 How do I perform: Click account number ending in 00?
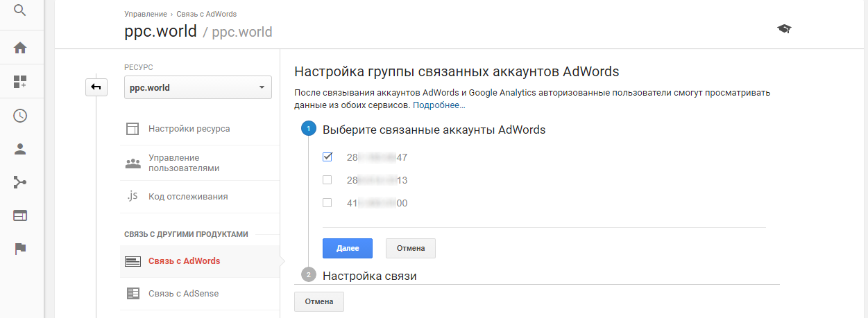pyautogui.click(x=377, y=203)
